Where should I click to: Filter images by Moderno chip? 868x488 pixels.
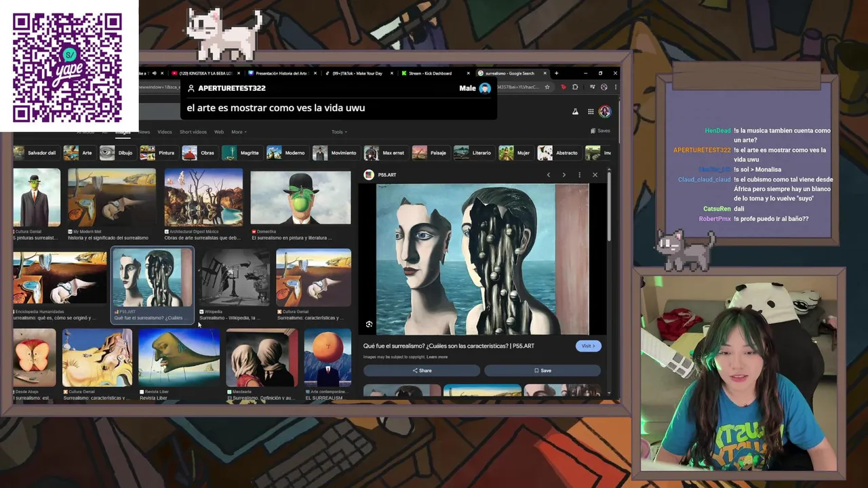tap(286, 153)
